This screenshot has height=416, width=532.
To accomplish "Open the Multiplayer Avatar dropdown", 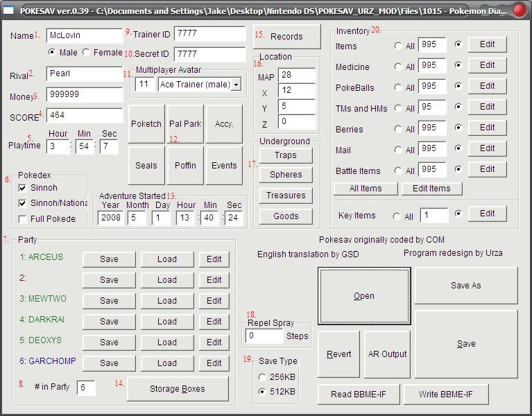I will (x=237, y=85).
